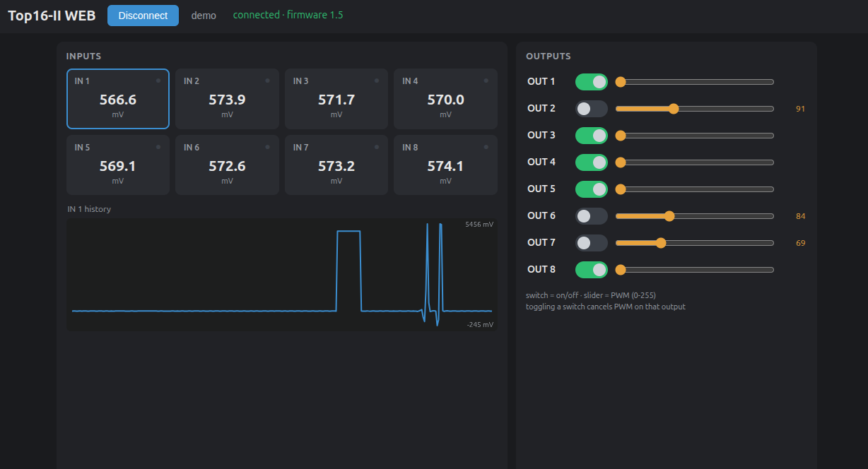Select the IN 1 input card
The height and width of the screenshot is (469, 868).
[x=118, y=99]
